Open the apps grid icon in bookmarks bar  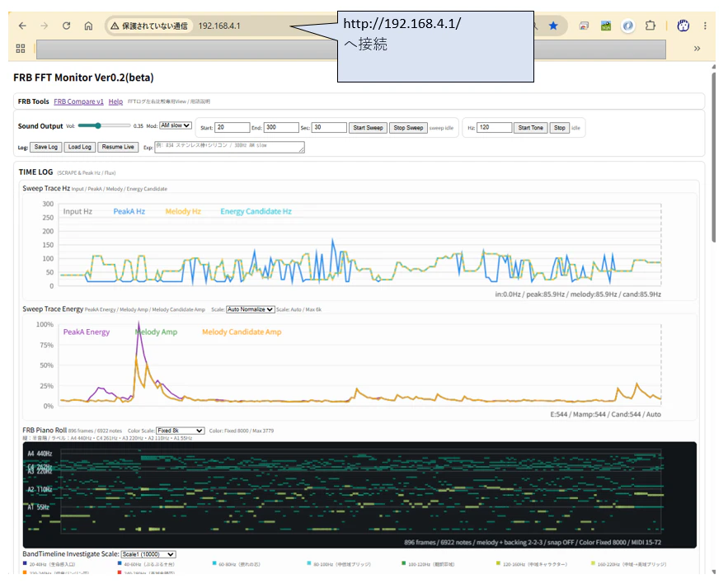tap(21, 49)
